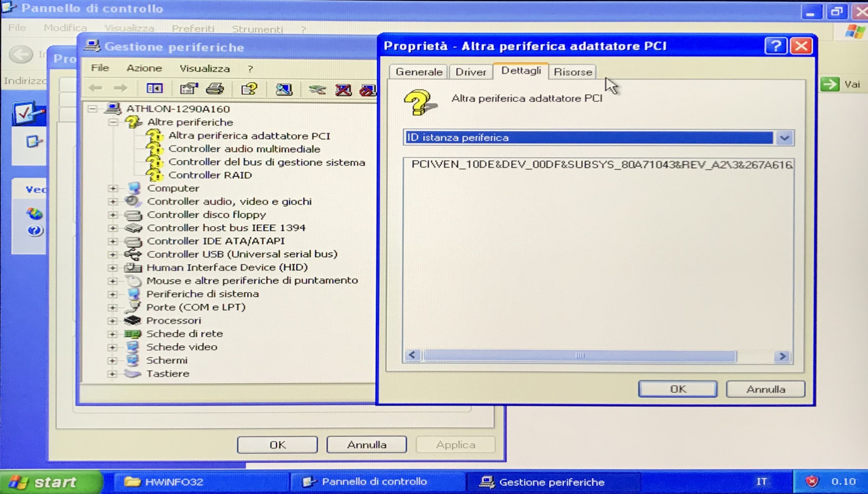Expand the Controller USB node

113,254
